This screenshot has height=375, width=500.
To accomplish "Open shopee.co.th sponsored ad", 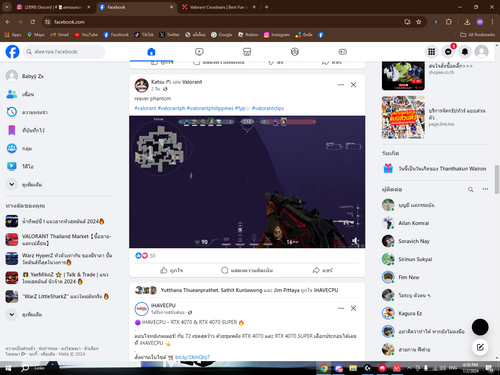I will coord(435,75).
